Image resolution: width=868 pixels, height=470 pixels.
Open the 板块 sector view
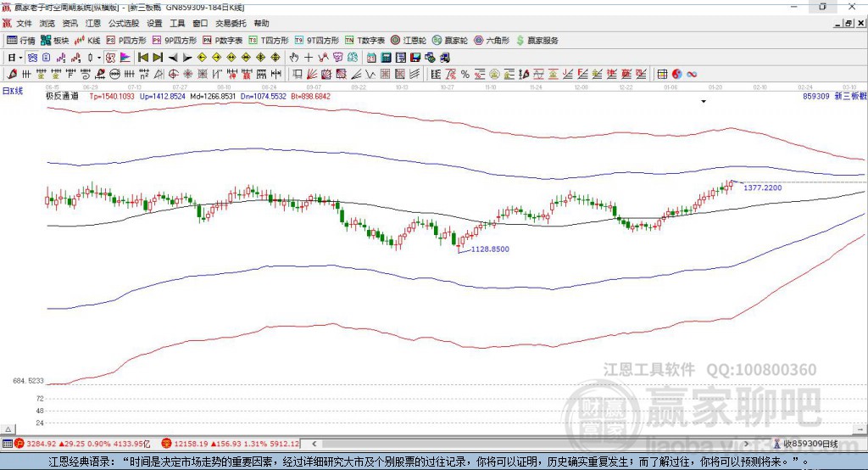point(54,41)
